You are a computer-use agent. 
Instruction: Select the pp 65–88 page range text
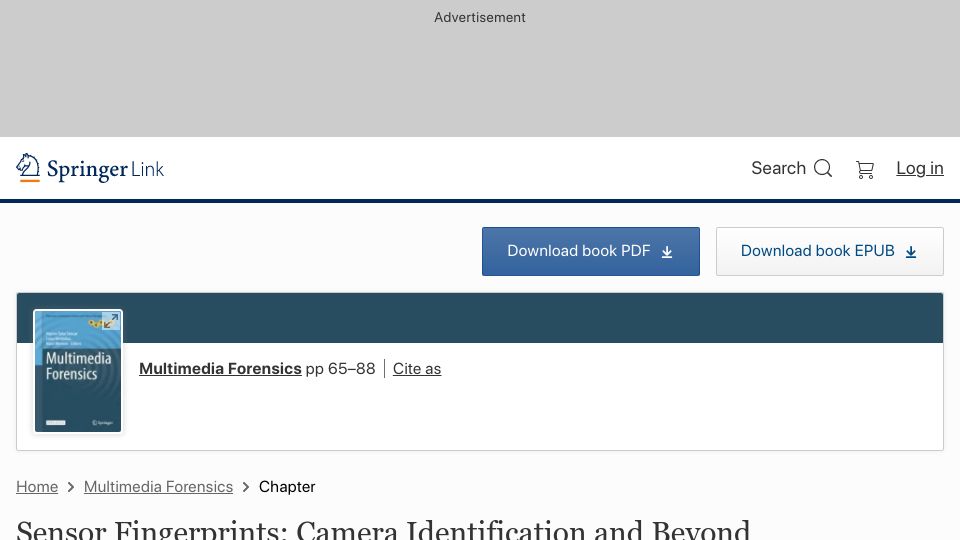click(340, 369)
